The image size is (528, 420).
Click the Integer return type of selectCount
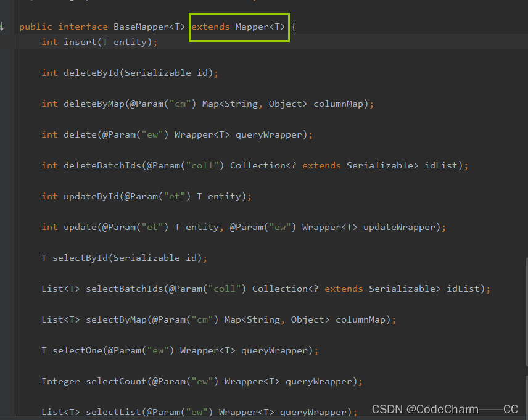click(61, 381)
